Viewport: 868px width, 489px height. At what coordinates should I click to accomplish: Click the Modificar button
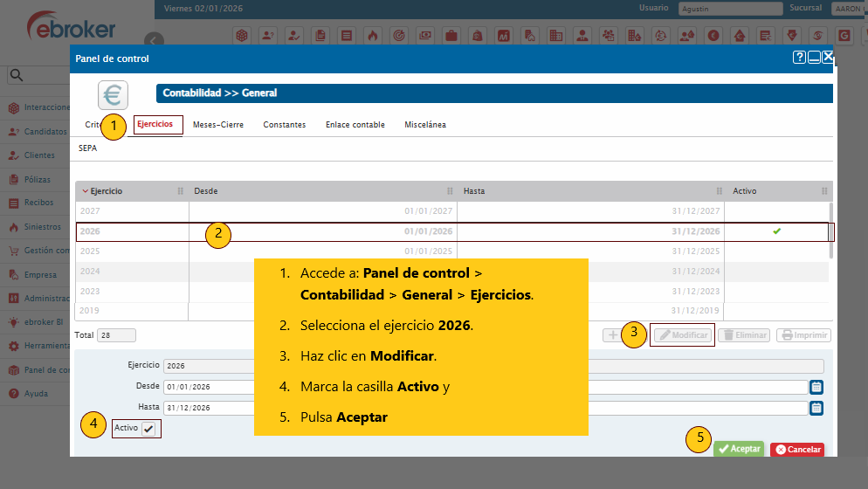(683, 335)
